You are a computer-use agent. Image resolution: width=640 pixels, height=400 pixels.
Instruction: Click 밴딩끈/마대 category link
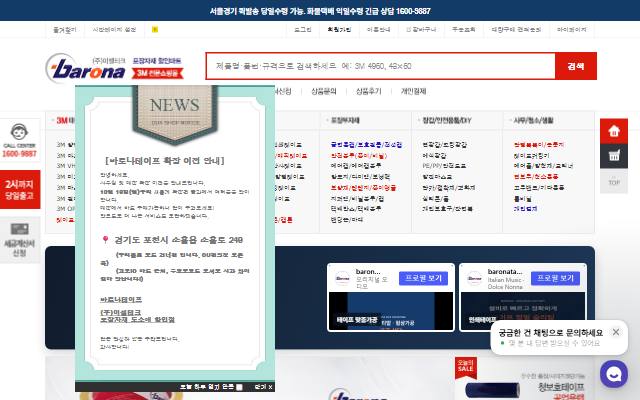tap(347, 220)
